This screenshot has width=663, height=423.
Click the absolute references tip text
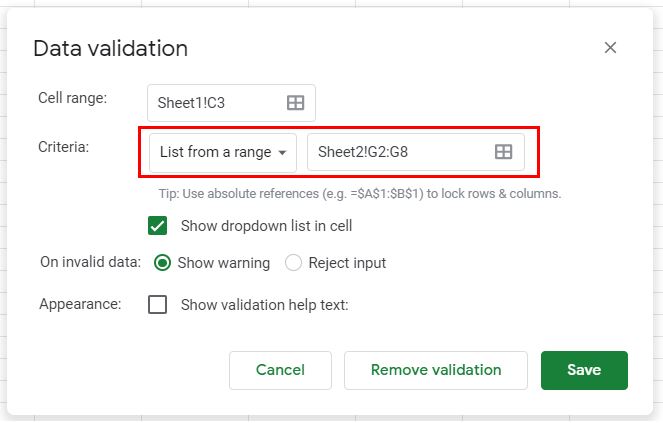coord(359,193)
